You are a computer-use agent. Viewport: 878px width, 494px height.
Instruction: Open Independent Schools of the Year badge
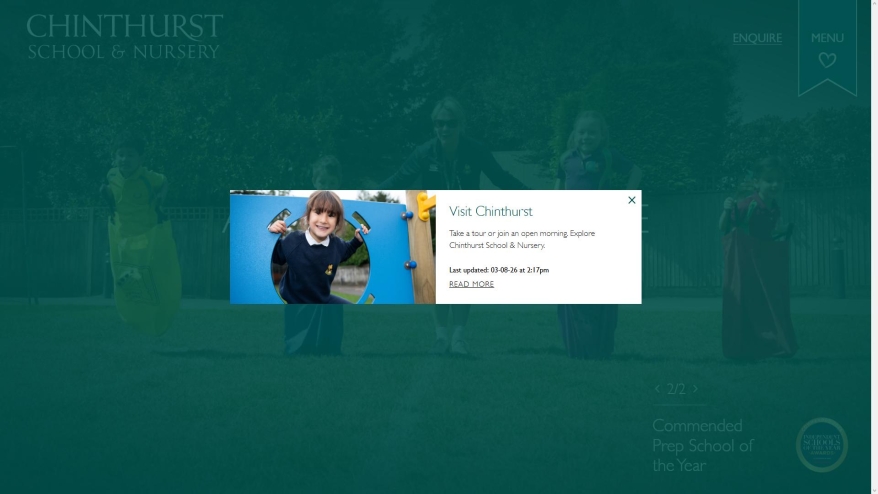tap(821, 445)
